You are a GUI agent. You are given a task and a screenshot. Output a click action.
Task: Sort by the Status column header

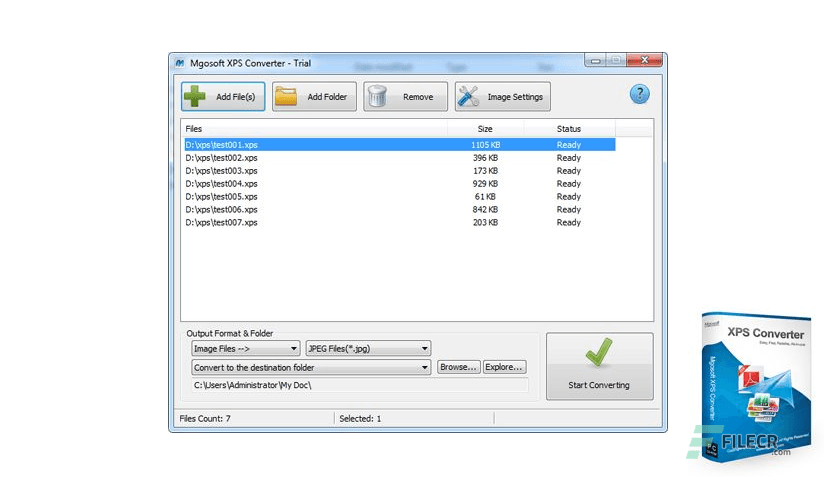coord(569,128)
